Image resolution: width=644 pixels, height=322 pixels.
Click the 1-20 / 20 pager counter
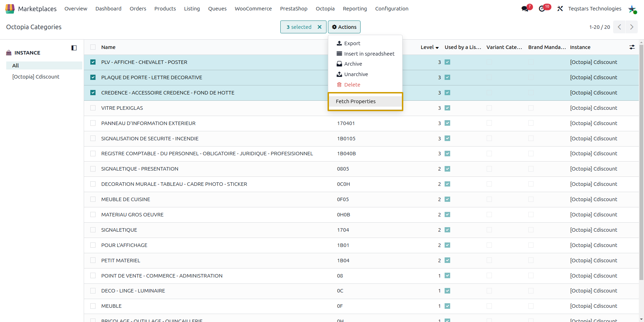(x=600, y=27)
